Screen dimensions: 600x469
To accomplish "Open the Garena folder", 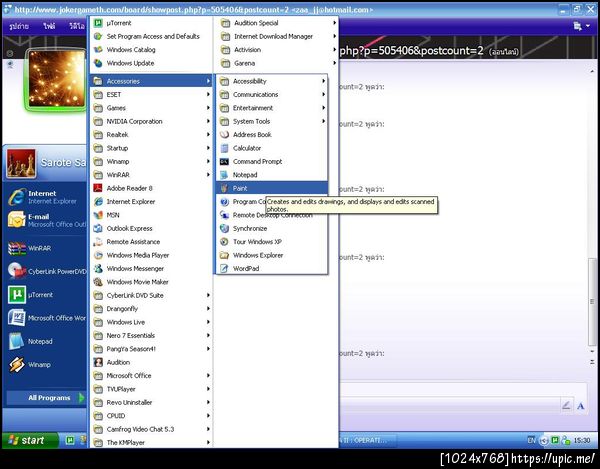I will pyautogui.click(x=277, y=63).
